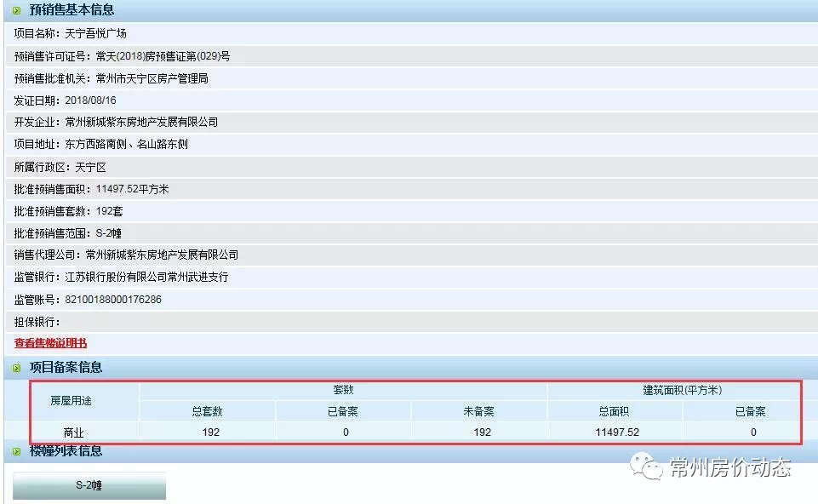Select the 项目名称：天宁吾悦广场 row
This screenshot has height=504, width=818.
411,33
